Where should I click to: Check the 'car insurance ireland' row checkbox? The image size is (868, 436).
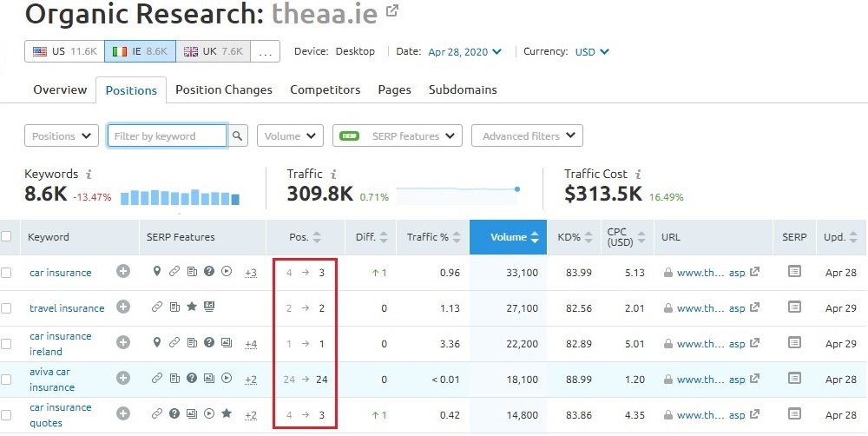coord(6,344)
